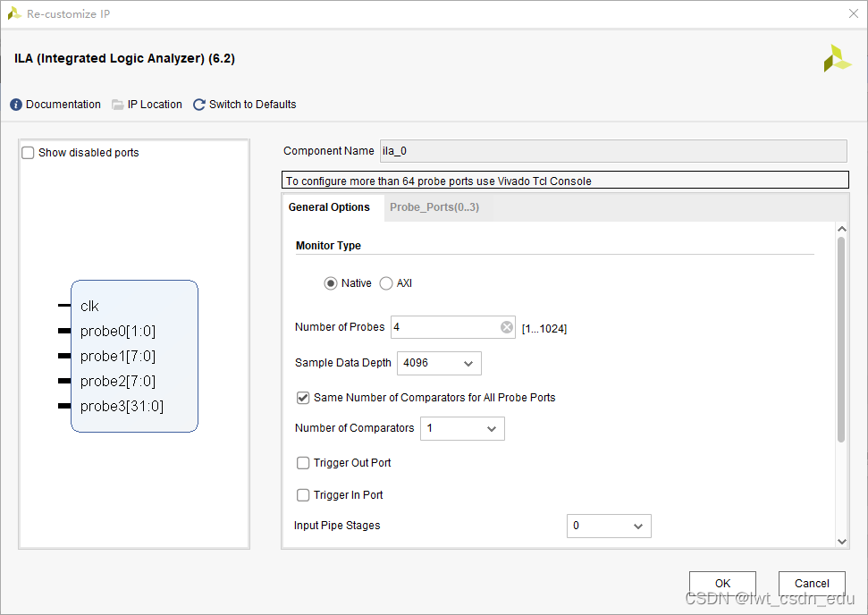Viewport: 868px width, 615px height.
Task: Select the probe0[1:0] port
Action: (x=118, y=331)
